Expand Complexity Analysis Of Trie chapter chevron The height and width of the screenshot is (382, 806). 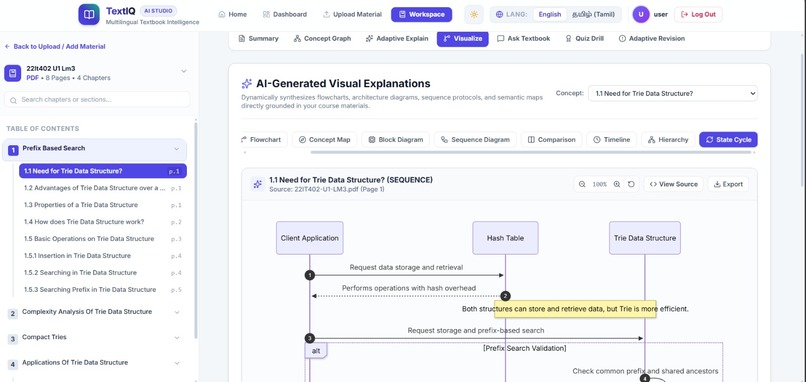176,312
